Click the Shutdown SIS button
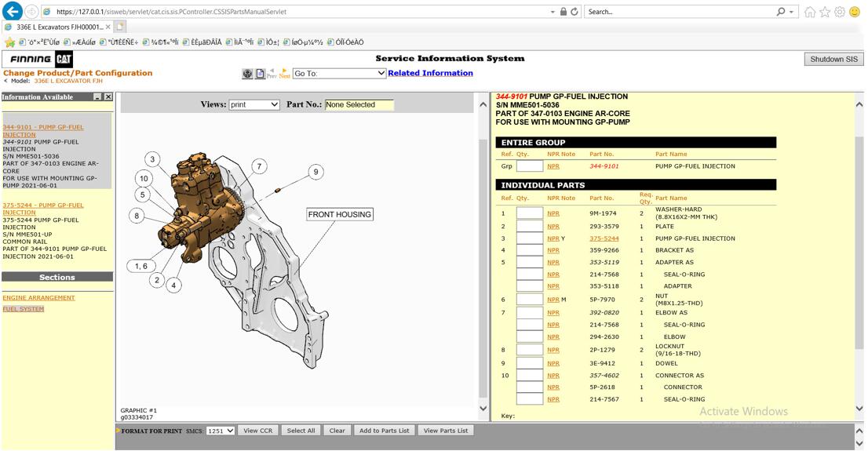The image size is (868, 451). click(x=833, y=59)
